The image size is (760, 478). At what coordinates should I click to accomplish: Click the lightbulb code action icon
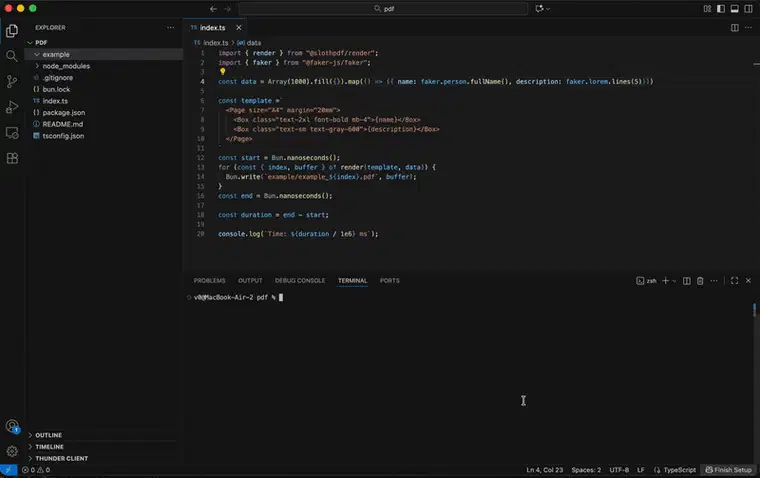click(x=223, y=71)
